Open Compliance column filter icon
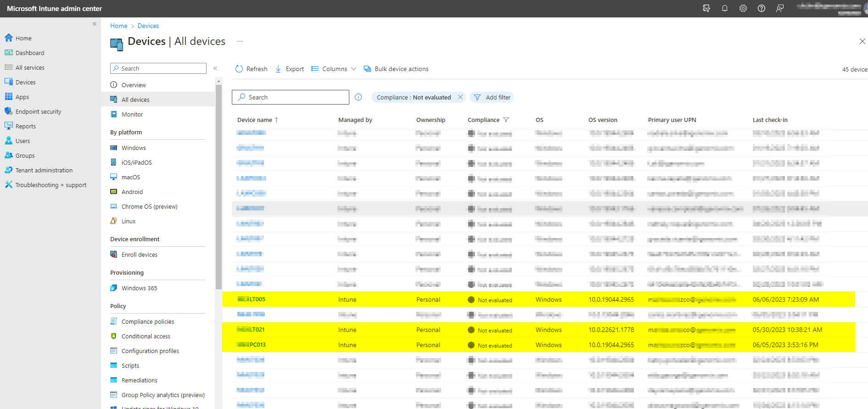 point(506,120)
